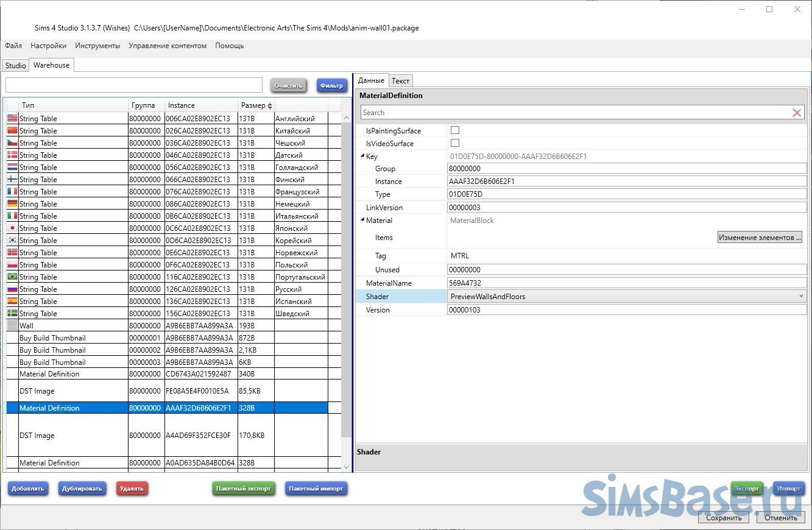Switch to the Studio tab

coord(15,65)
